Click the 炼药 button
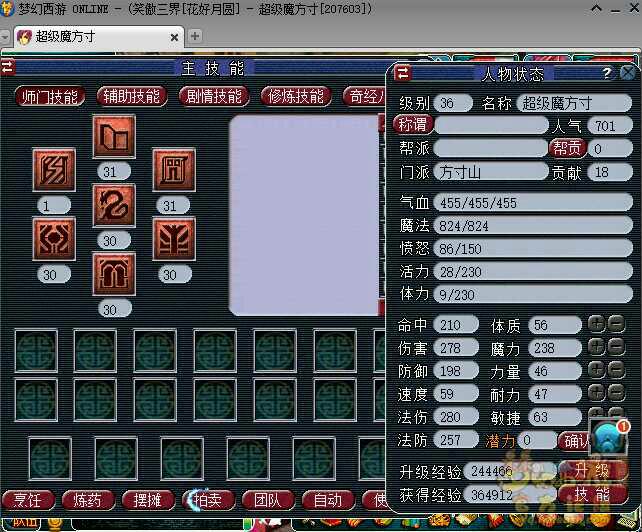 coord(88,500)
